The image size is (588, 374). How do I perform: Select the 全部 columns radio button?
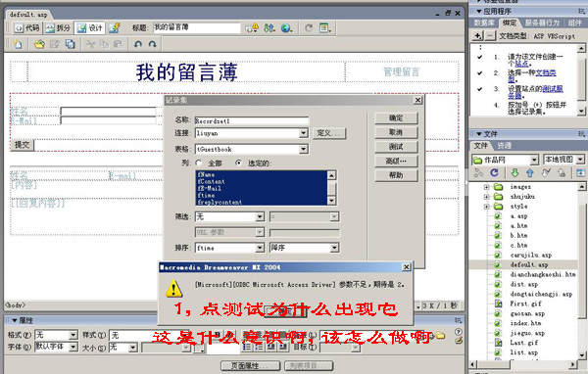point(198,164)
